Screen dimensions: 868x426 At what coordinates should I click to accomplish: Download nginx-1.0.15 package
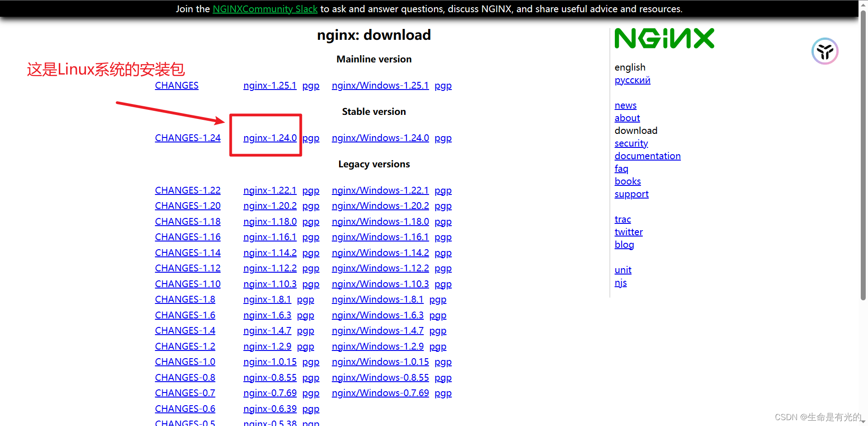pos(270,362)
